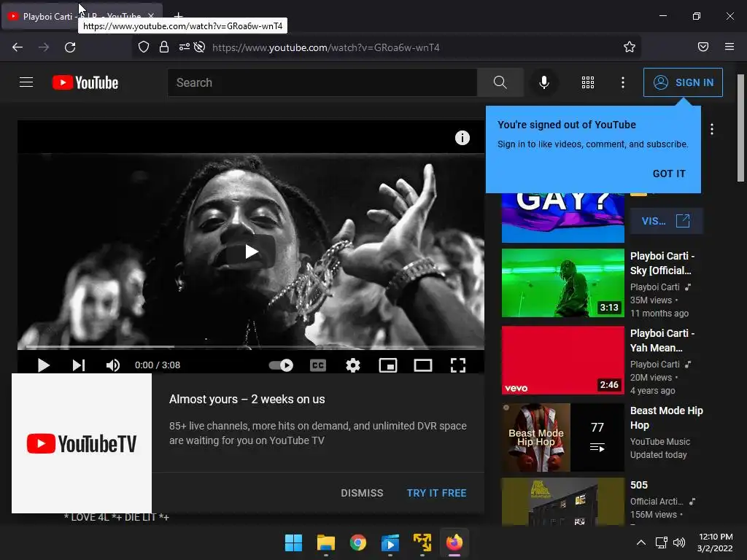The image size is (747, 560).
Task: Close the Playboi Carti tab
Action: click(151, 16)
